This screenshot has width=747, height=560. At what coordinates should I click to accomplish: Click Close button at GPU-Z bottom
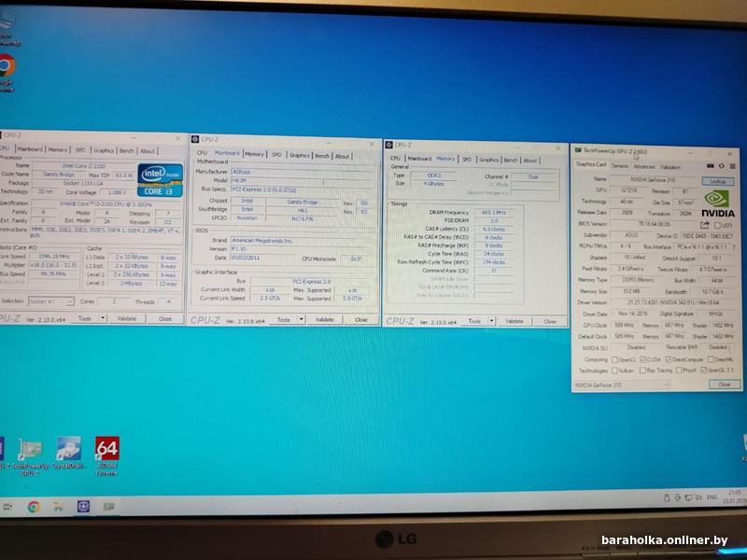coord(725,385)
